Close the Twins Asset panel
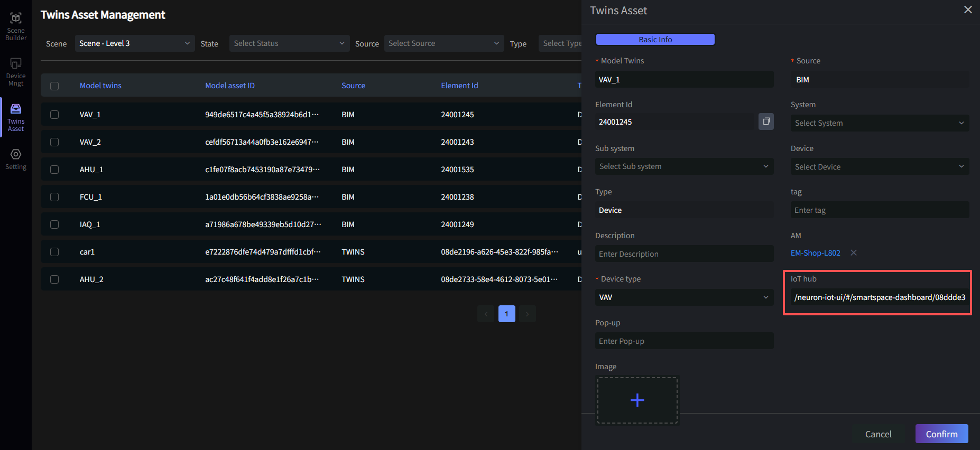The image size is (980, 450). 967,10
